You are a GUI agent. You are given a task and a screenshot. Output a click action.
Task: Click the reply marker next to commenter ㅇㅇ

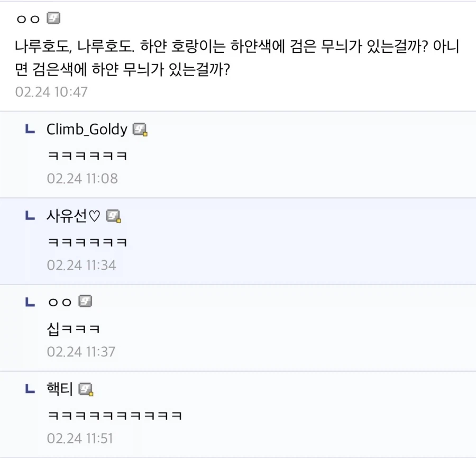[x=30, y=300]
